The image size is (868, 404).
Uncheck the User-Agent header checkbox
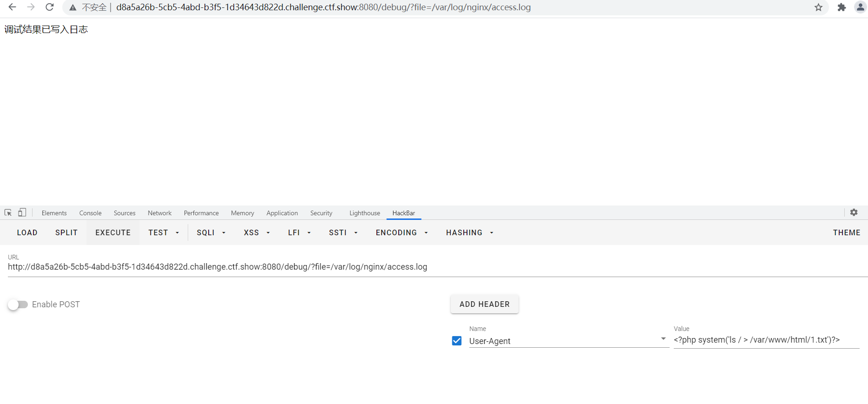tap(457, 341)
